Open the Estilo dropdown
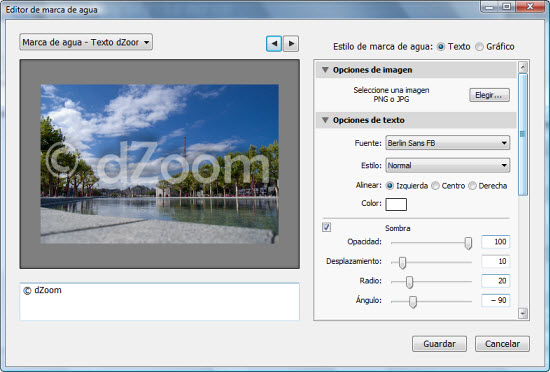Screen dimensions: 550x372 [448, 165]
